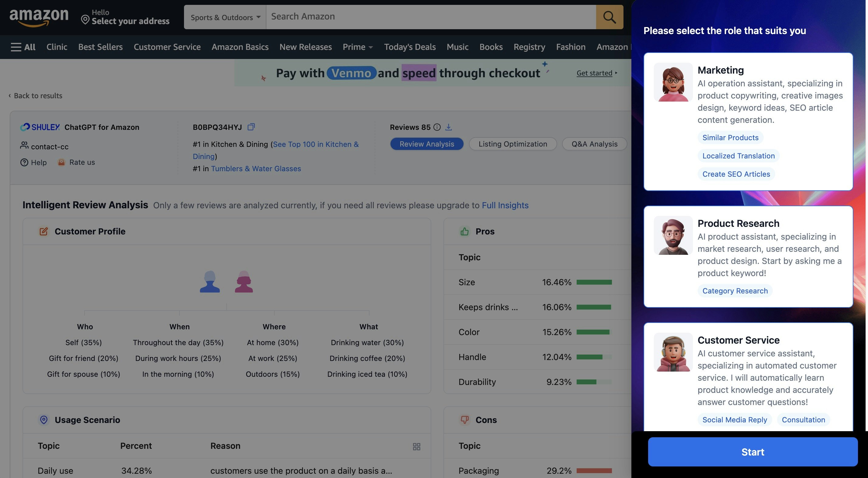The image size is (868, 478).
Task: Click the Usage Scenario pin icon
Action: tap(43, 420)
